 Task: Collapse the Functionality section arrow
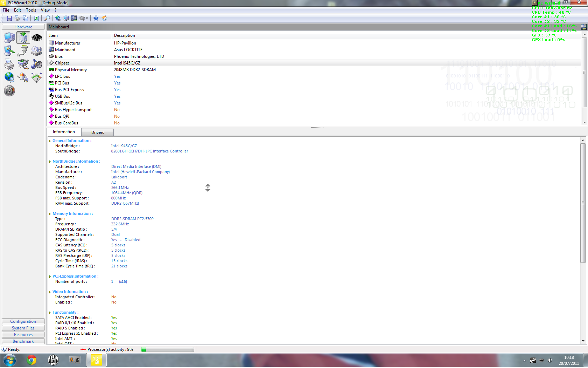tap(50, 313)
